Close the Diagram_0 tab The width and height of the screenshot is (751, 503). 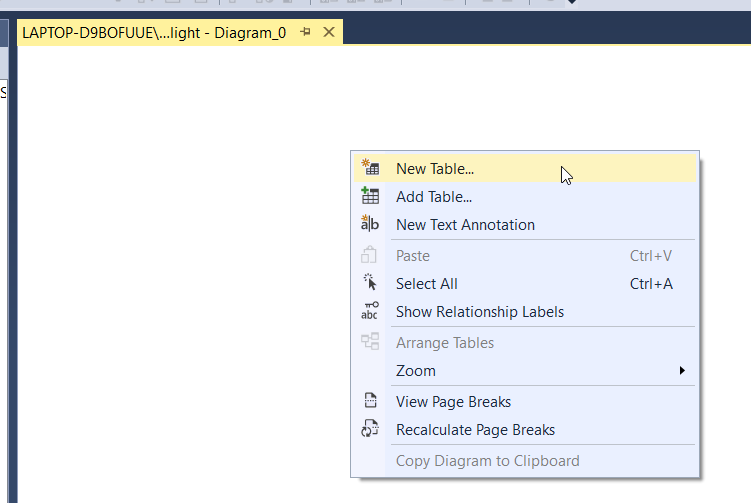pos(328,33)
